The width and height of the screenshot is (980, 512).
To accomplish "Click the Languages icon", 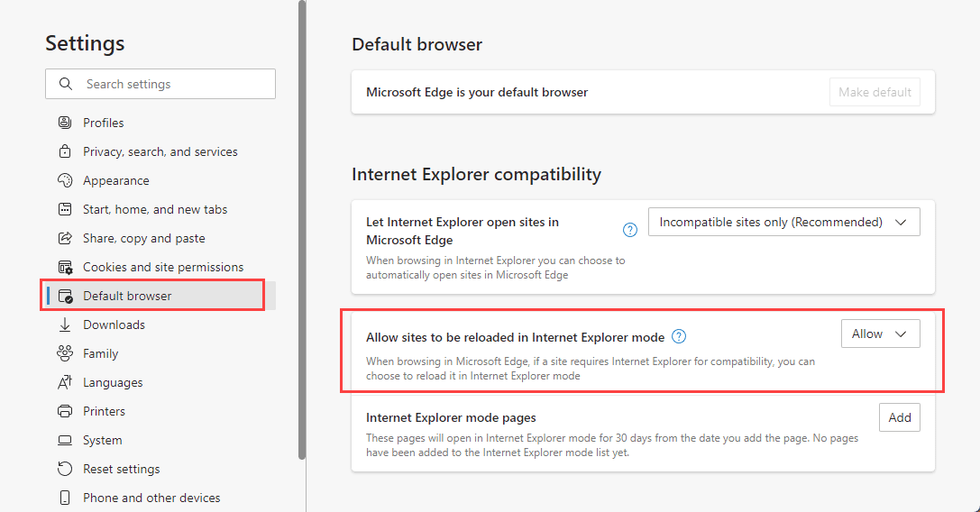I will pos(64,382).
